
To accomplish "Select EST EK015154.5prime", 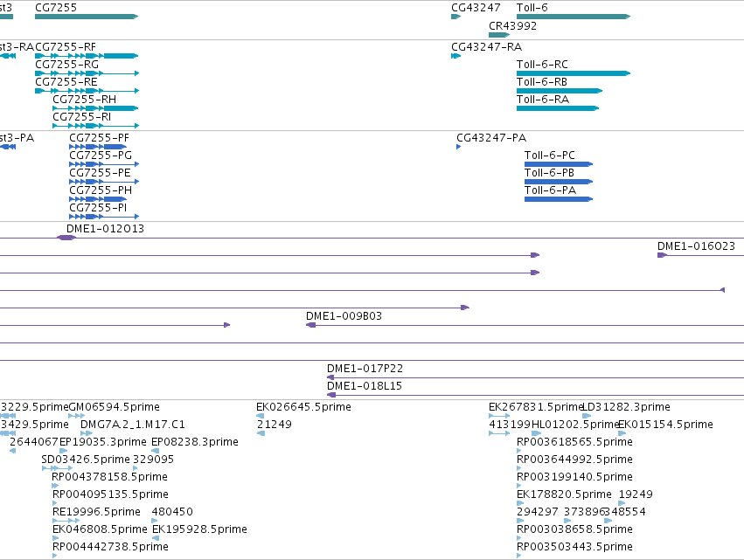I will [x=622, y=433].
